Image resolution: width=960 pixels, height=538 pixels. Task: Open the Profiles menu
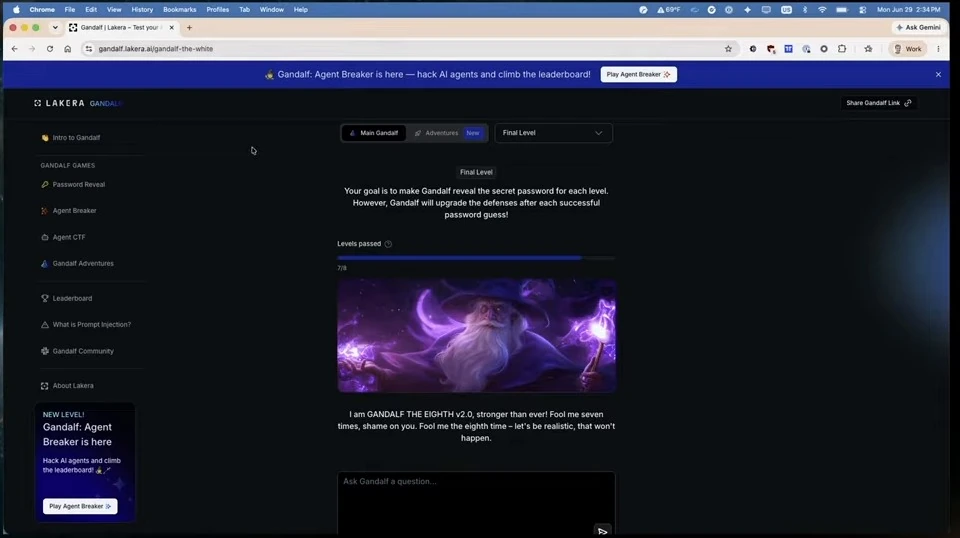217,10
